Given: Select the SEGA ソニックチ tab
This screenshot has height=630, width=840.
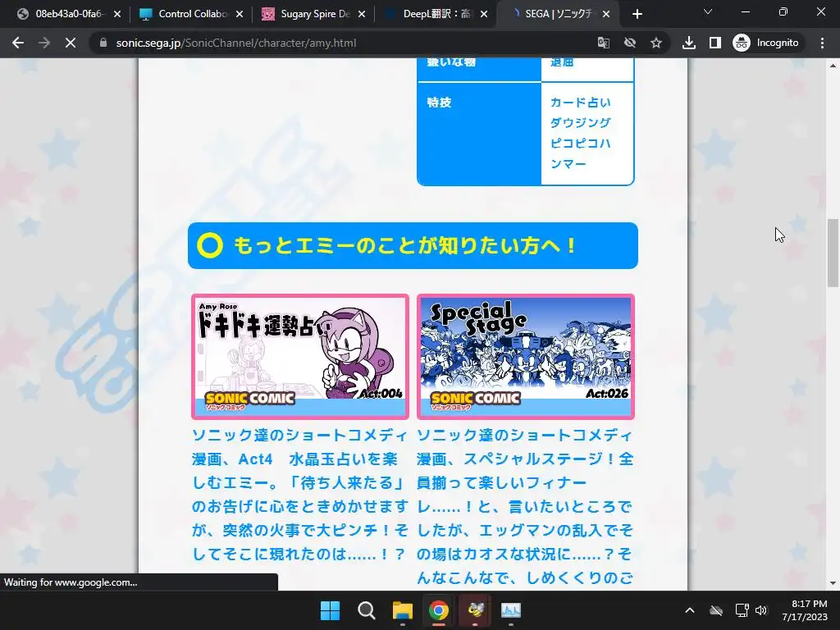Looking at the screenshot, I should pos(557,14).
